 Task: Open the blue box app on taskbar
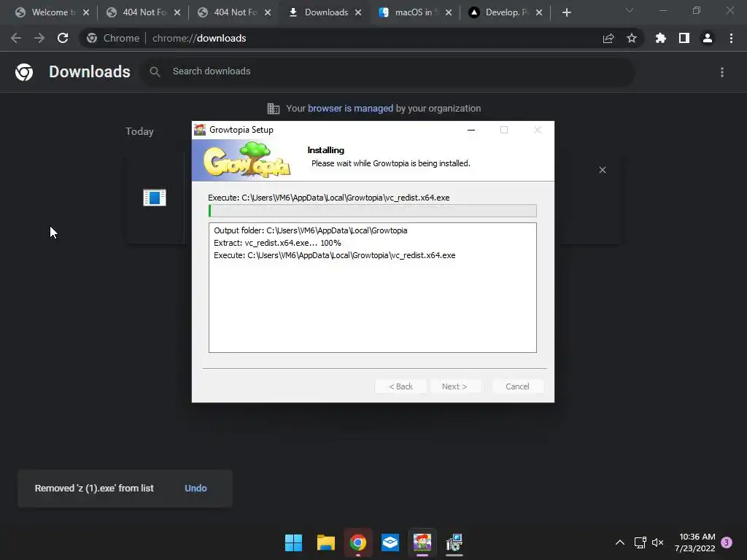click(x=390, y=542)
